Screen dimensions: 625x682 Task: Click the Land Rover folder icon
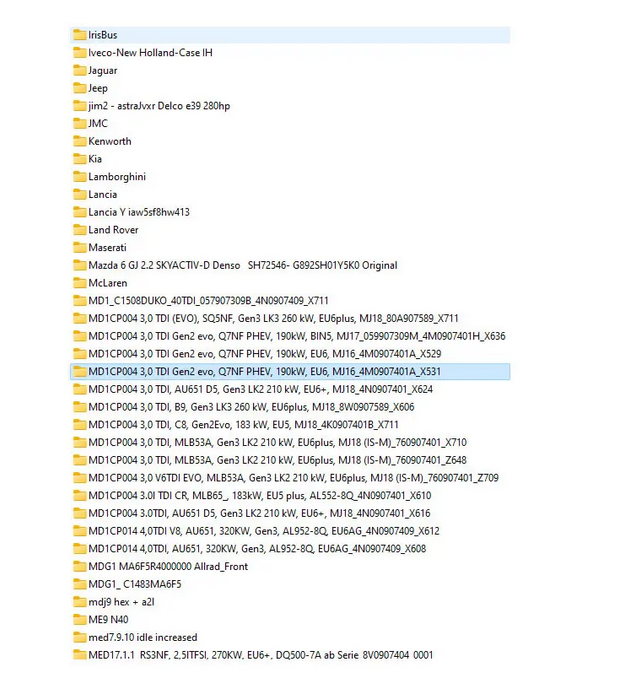click(80, 230)
